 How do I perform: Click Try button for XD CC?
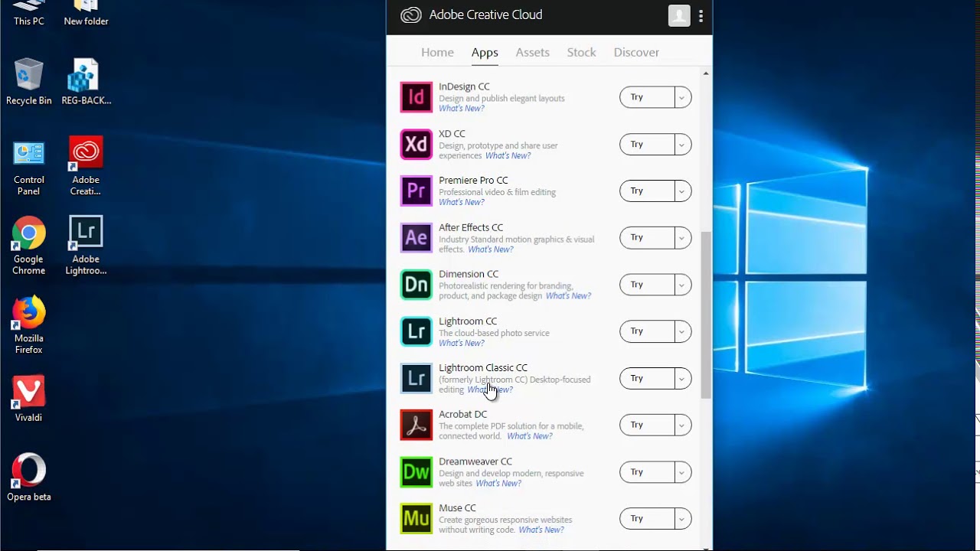pyautogui.click(x=647, y=144)
